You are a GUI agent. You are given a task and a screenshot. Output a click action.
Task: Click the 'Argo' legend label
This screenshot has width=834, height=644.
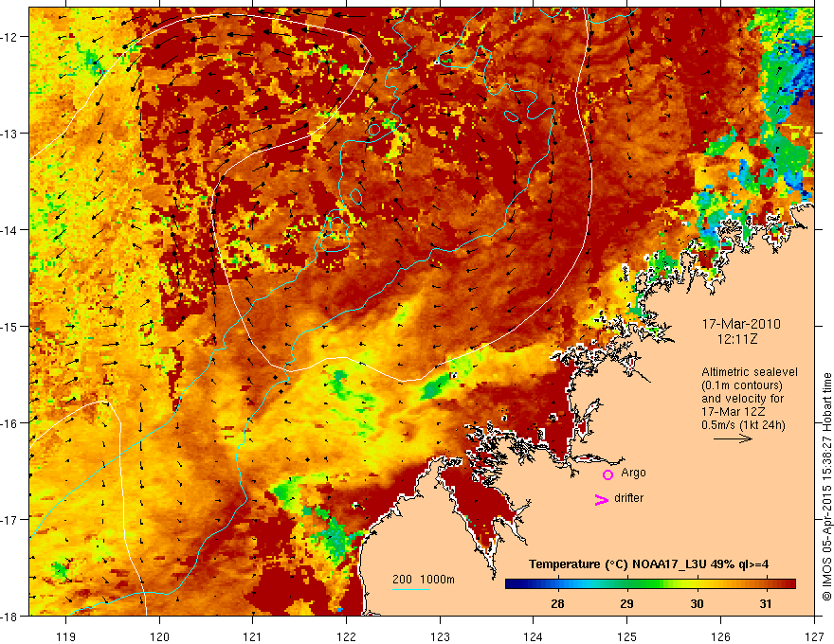[x=633, y=473]
